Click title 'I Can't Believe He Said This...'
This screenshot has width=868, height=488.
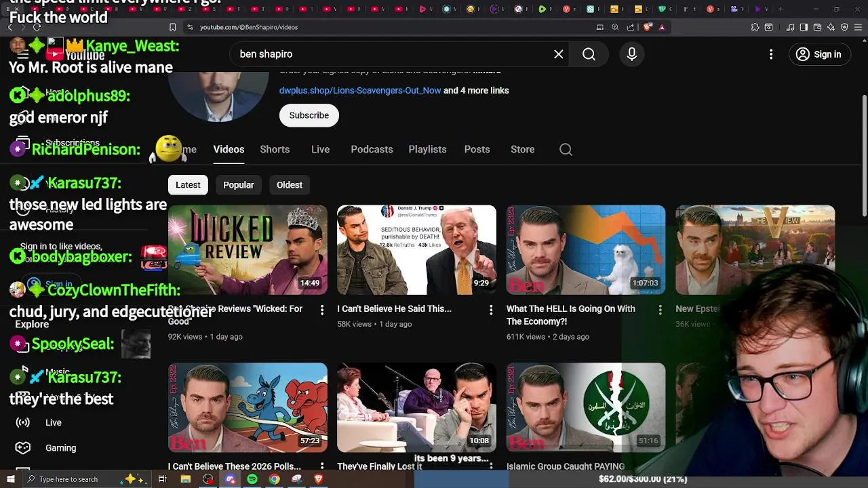pyautogui.click(x=394, y=308)
